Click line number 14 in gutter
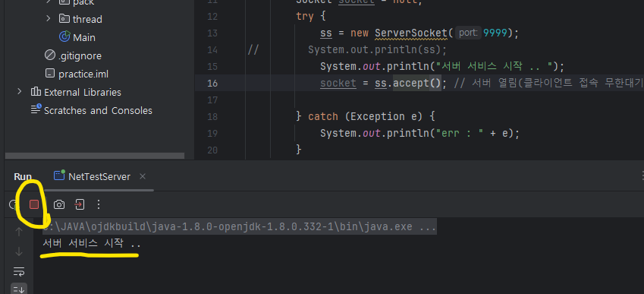 212,49
